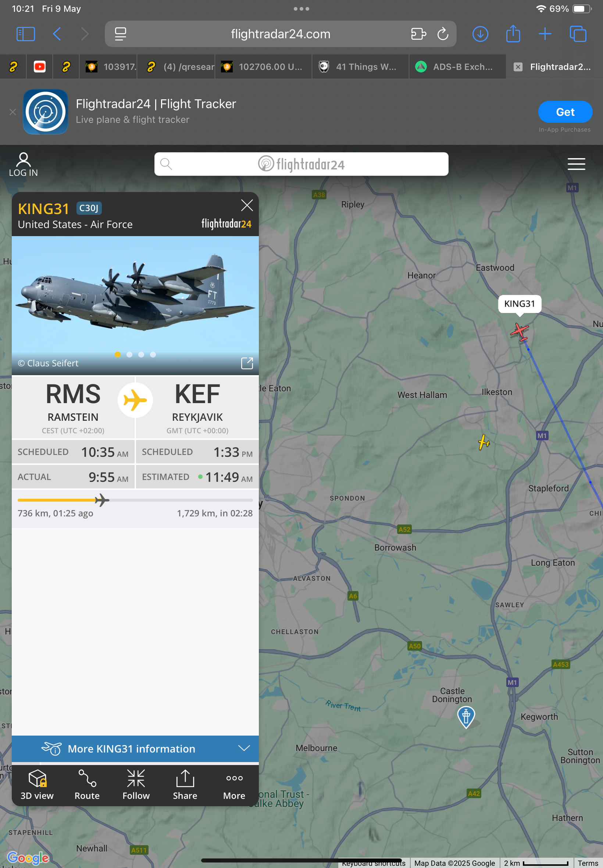Show the fourth aircraft photo dot

point(153,355)
